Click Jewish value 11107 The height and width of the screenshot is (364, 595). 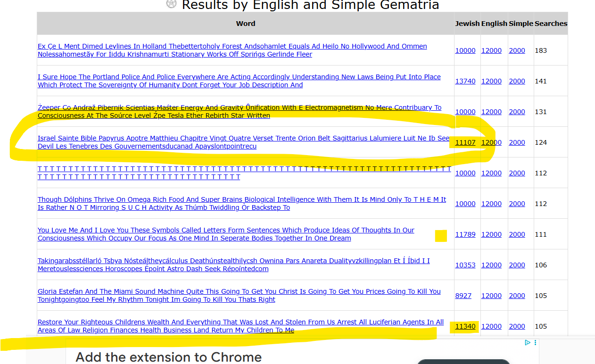(x=465, y=142)
